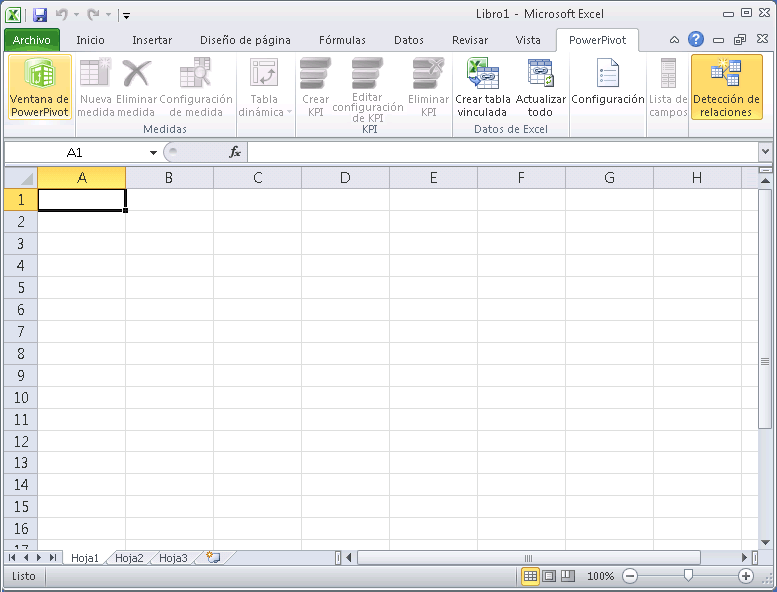Switch to the Vista tab
The image size is (777, 592).
tap(528, 40)
